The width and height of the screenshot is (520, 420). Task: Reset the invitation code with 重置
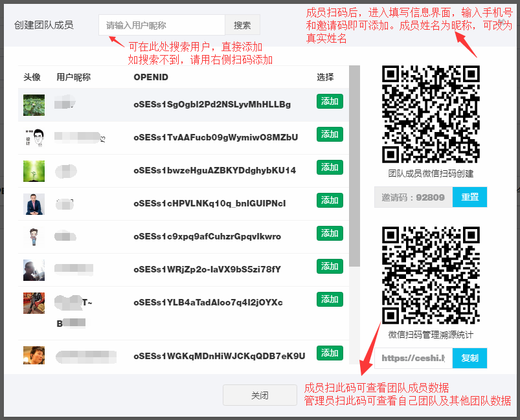pyautogui.click(x=469, y=197)
